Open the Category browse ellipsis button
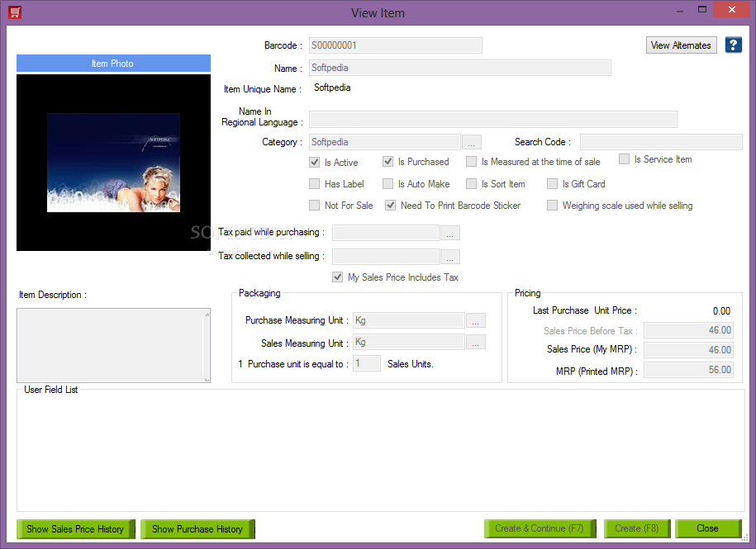The image size is (756, 549). pyautogui.click(x=471, y=142)
